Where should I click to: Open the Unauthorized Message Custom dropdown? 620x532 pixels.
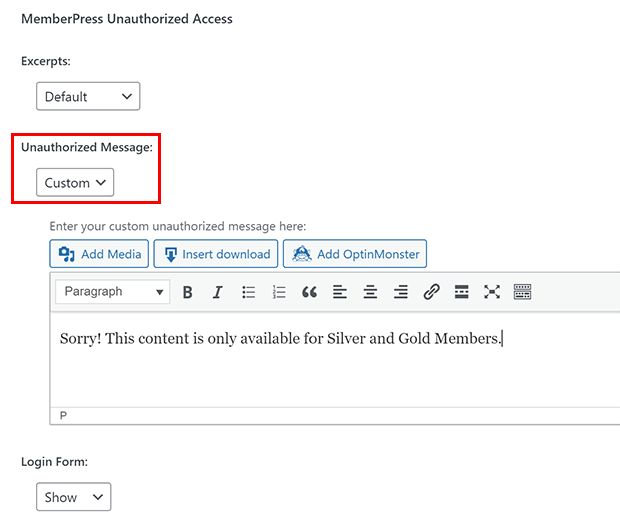(75, 182)
